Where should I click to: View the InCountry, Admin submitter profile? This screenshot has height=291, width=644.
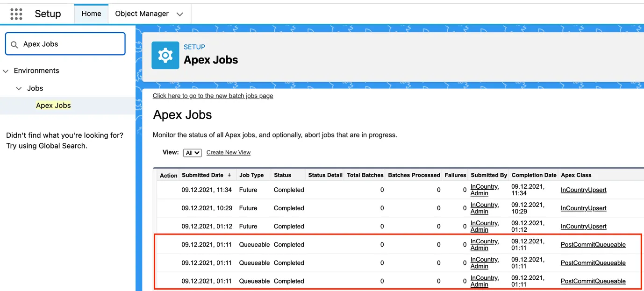coord(485,190)
